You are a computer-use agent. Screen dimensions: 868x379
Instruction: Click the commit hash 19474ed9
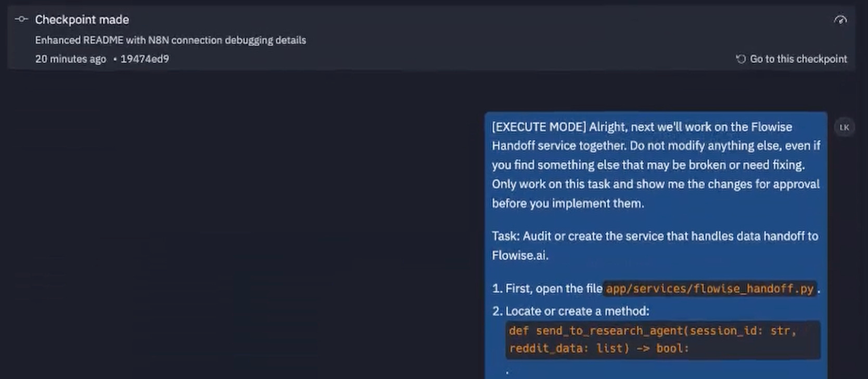point(145,59)
